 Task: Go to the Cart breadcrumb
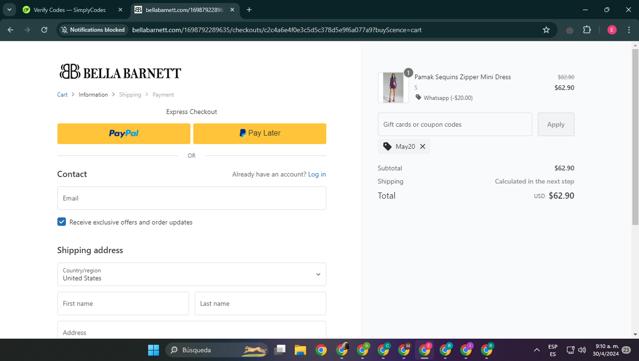(x=62, y=95)
